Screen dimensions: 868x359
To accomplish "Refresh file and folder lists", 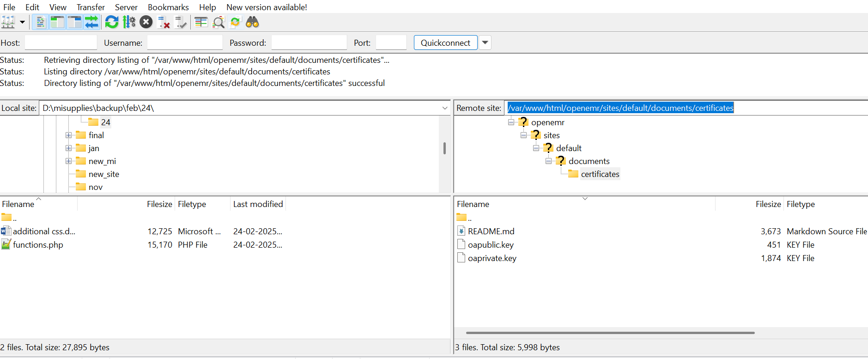I will pyautogui.click(x=112, y=22).
